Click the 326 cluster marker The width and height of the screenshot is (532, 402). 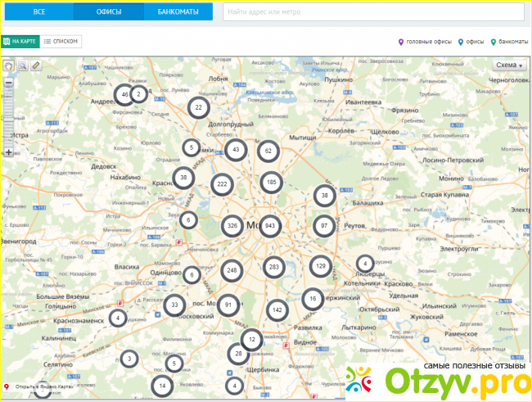[x=233, y=225]
